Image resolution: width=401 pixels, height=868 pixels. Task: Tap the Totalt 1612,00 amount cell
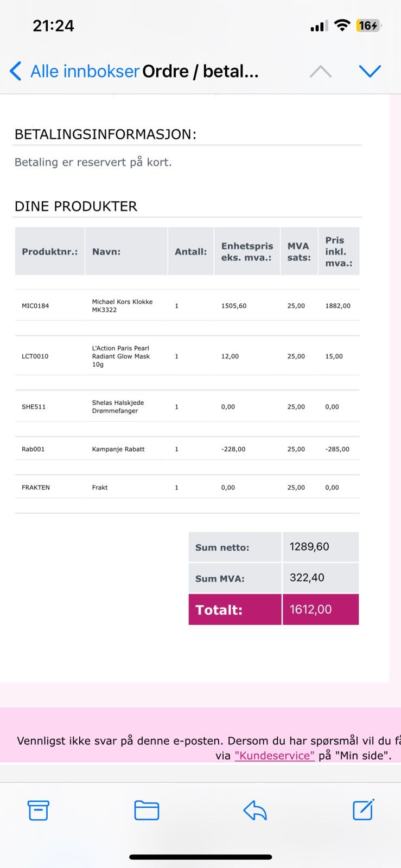321,609
